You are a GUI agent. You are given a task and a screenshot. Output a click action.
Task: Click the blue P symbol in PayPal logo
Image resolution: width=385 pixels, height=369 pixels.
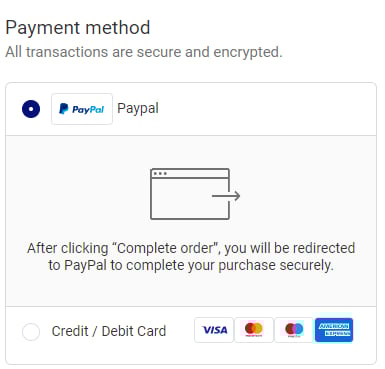(63, 109)
